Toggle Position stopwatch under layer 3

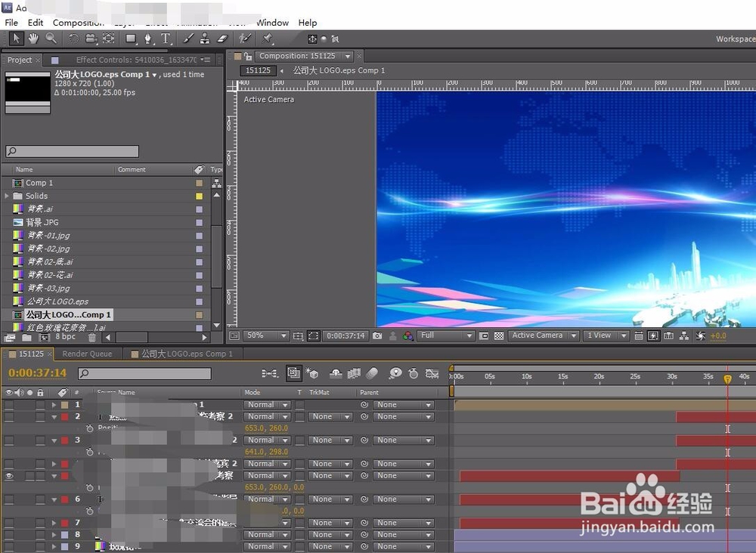click(90, 452)
